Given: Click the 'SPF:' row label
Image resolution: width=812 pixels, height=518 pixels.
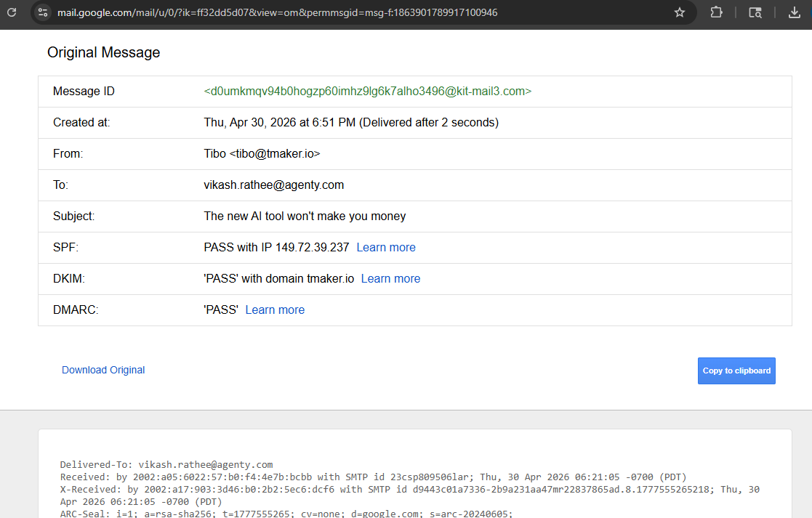Looking at the screenshot, I should pyautogui.click(x=65, y=247).
